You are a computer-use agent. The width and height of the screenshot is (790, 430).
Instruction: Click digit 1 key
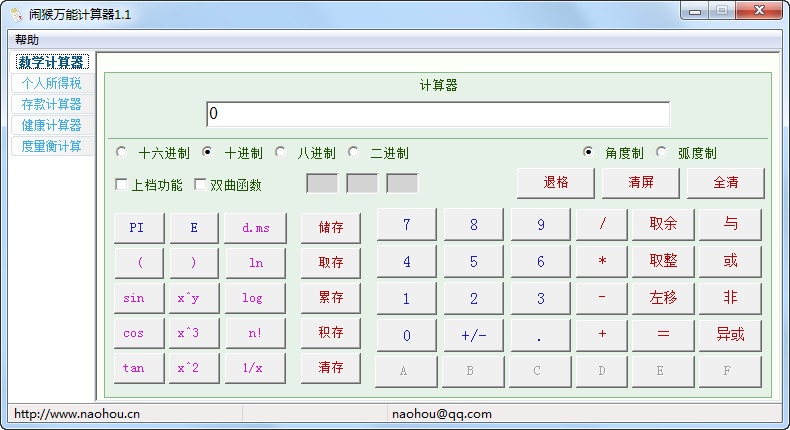407,298
